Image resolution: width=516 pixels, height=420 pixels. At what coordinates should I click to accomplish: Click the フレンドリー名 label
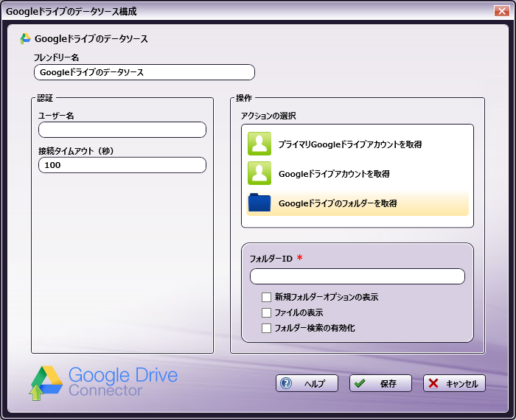[56, 57]
